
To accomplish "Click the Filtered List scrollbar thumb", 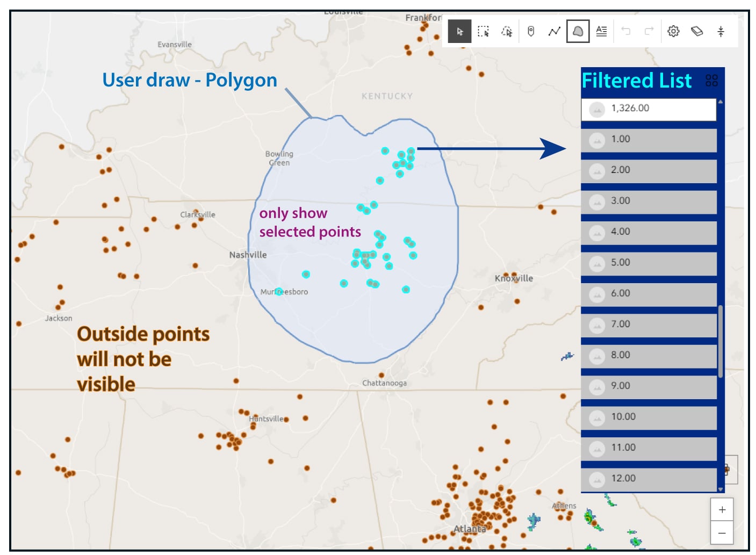I will [x=721, y=341].
